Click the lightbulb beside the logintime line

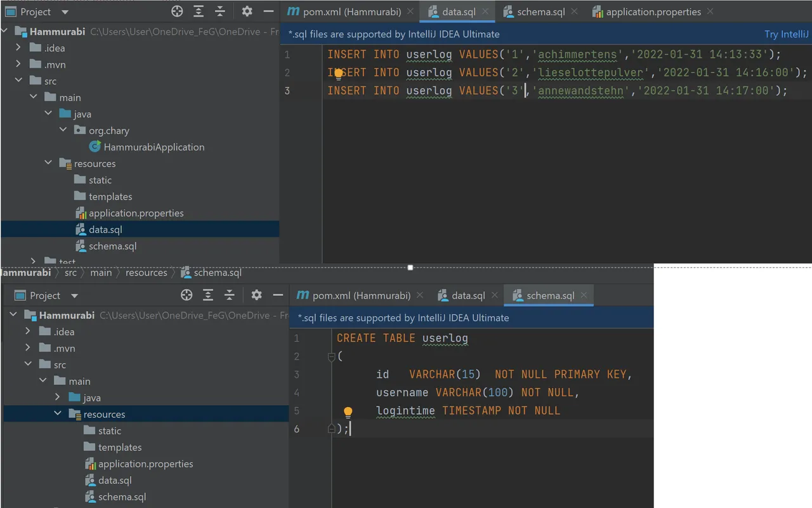(x=348, y=412)
